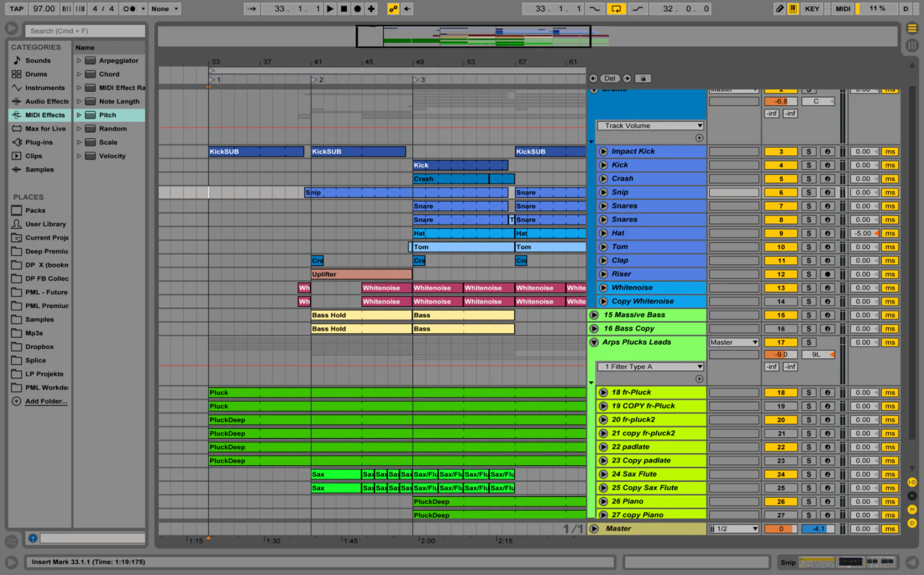Toggle the MIDI Map Mode switch
The height and width of the screenshot is (575, 924).
coord(843,9)
